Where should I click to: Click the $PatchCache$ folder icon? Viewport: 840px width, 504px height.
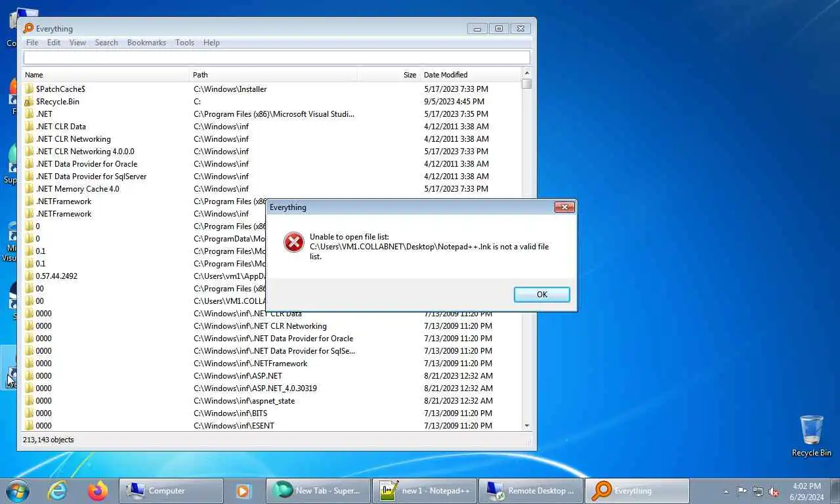(x=29, y=89)
